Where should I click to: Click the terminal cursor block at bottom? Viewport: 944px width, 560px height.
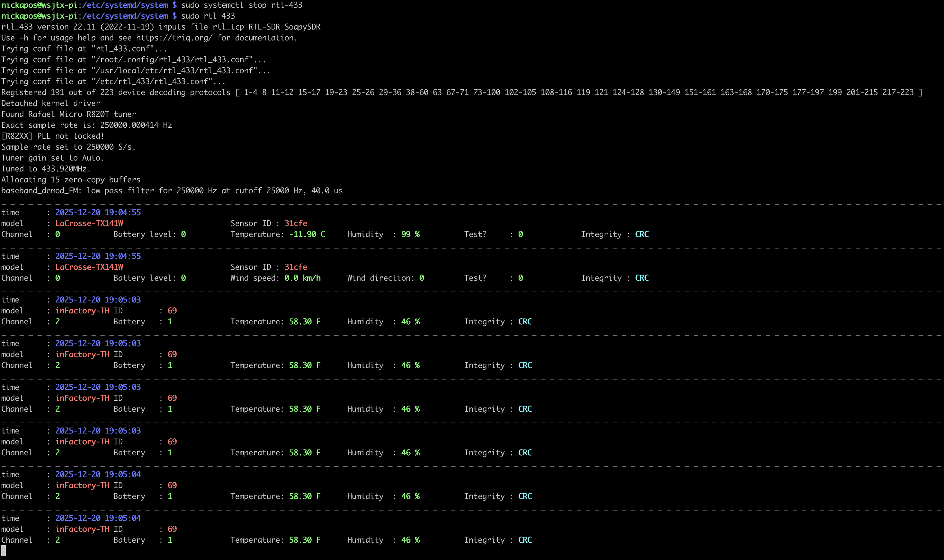[4, 551]
